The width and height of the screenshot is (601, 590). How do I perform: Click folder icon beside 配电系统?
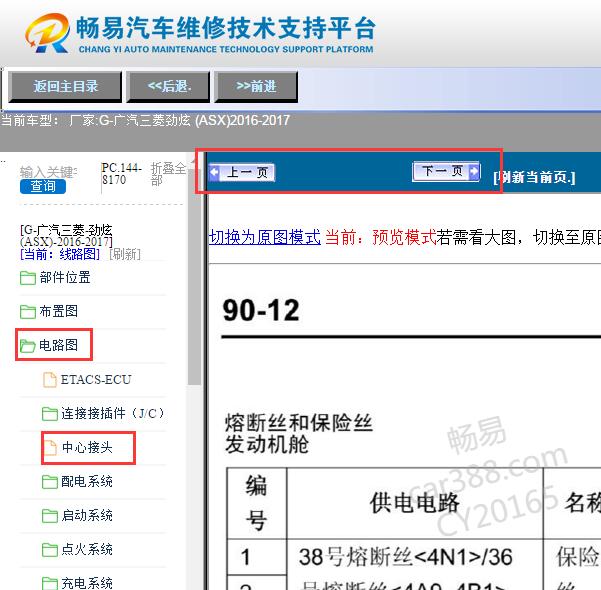click(x=50, y=482)
